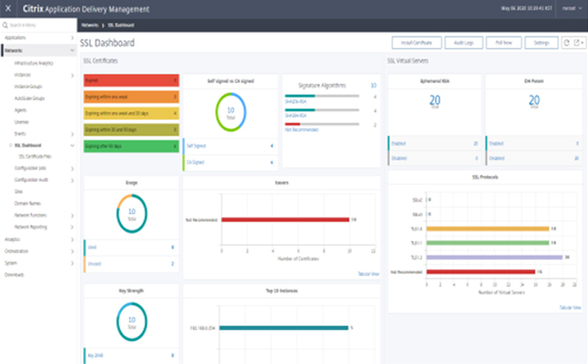The height and width of the screenshot is (364, 588).
Task: Click the Usage donut chart
Action: 131,217
